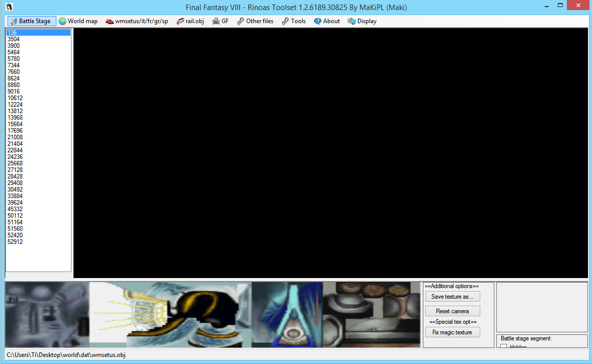Select list entry 8624
The height and width of the screenshot is (364, 592).
[x=38, y=78]
